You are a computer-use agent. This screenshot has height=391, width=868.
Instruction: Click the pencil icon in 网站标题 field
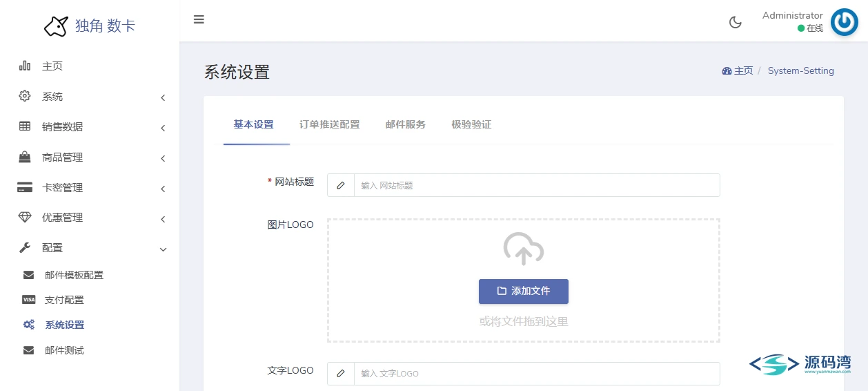(341, 185)
